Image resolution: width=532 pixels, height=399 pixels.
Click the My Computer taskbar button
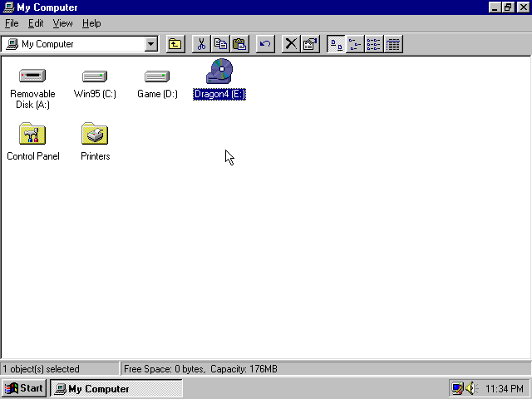point(116,388)
